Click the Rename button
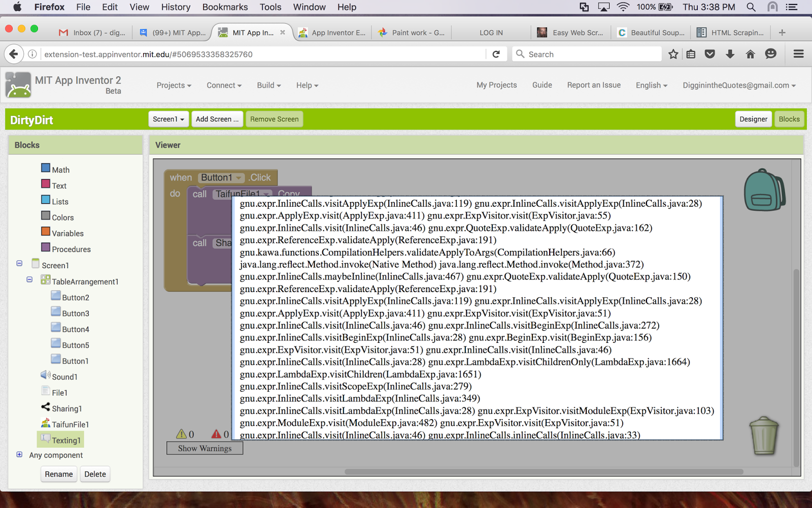The height and width of the screenshot is (508, 812). click(59, 474)
